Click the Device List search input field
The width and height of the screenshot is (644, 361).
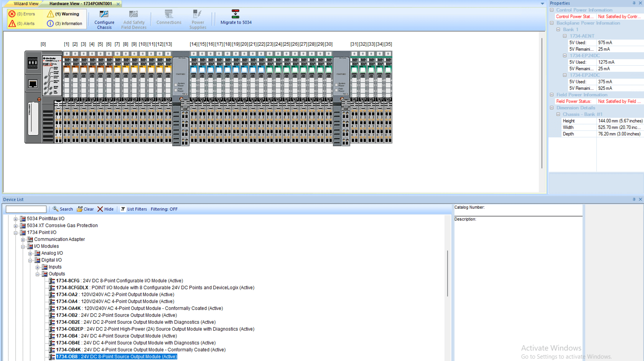[x=25, y=209]
